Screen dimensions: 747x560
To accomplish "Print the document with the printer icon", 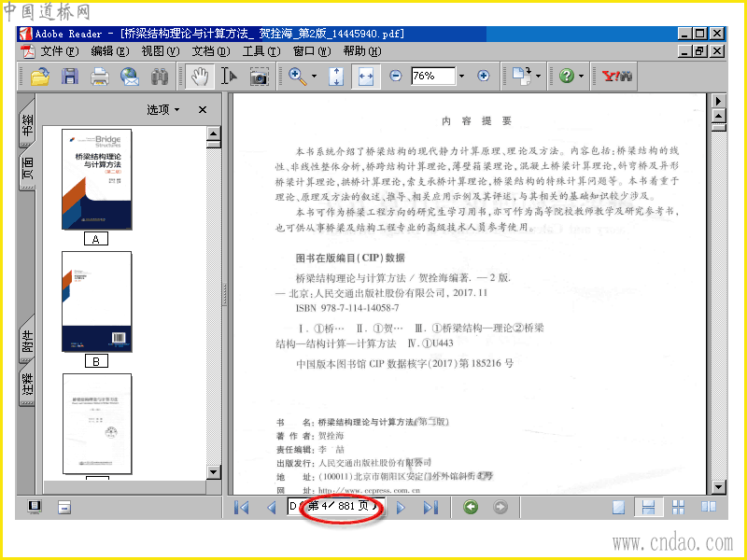I will (x=100, y=77).
